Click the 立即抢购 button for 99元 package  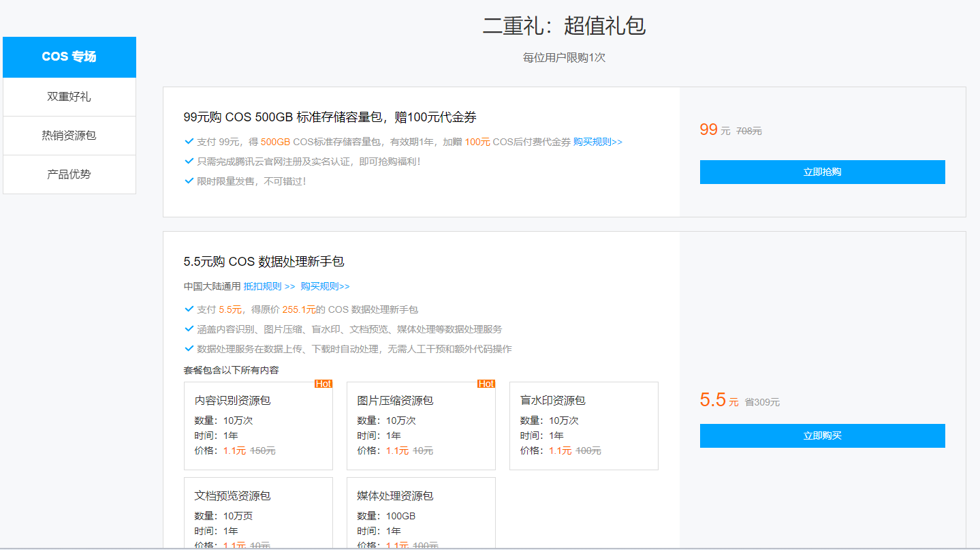(822, 172)
